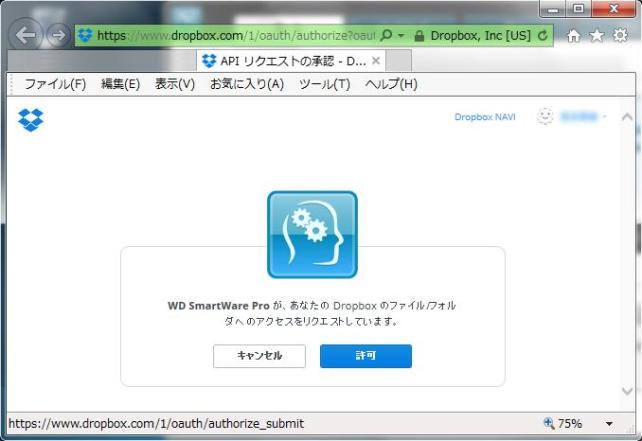Open a new blank tab
This screenshot has height=441, width=642.
pyautogui.click(x=398, y=61)
